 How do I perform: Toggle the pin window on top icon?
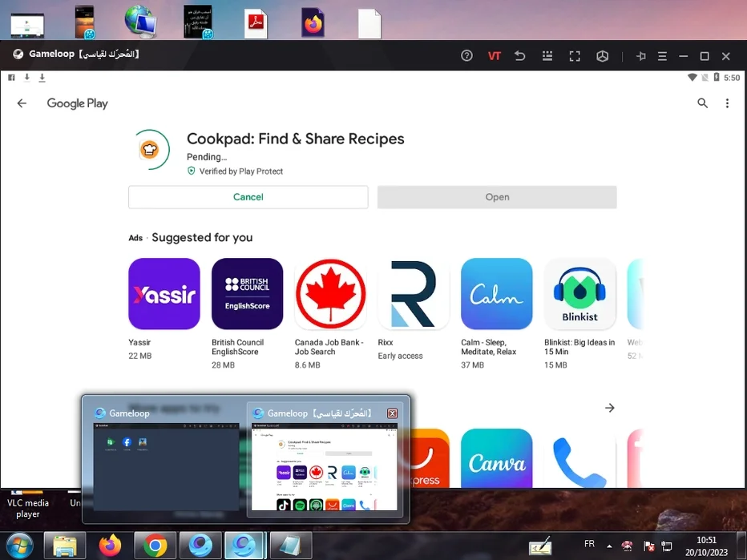(641, 56)
